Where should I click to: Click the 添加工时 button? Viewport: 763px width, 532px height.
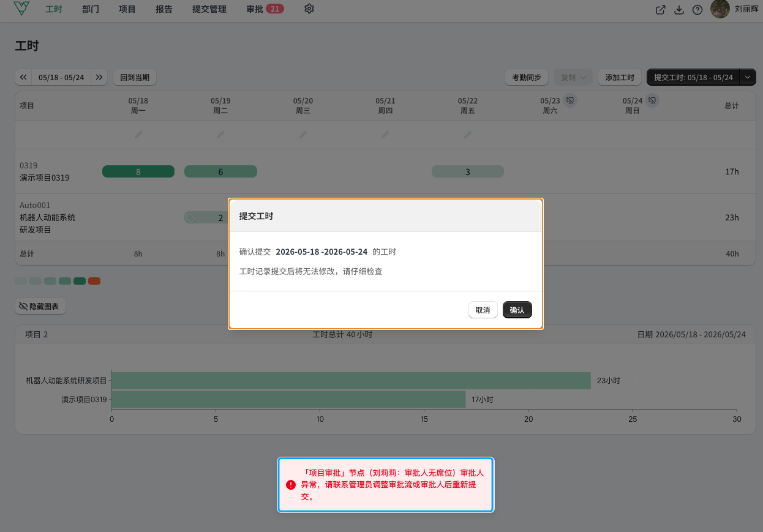point(620,77)
